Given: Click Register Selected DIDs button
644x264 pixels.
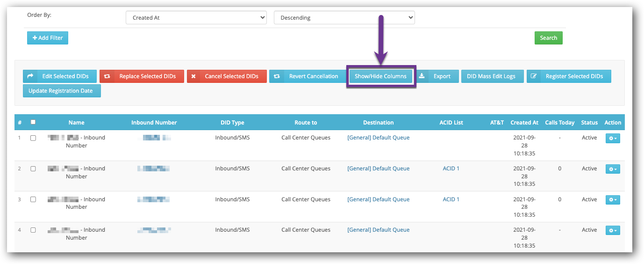Looking at the screenshot, I should pyautogui.click(x=569, y=76).
